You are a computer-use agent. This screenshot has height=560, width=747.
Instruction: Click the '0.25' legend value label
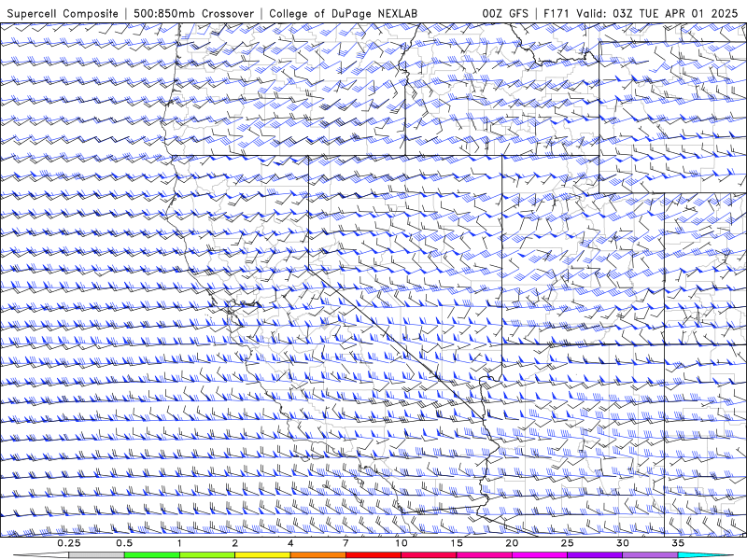[x=69, y=543]
